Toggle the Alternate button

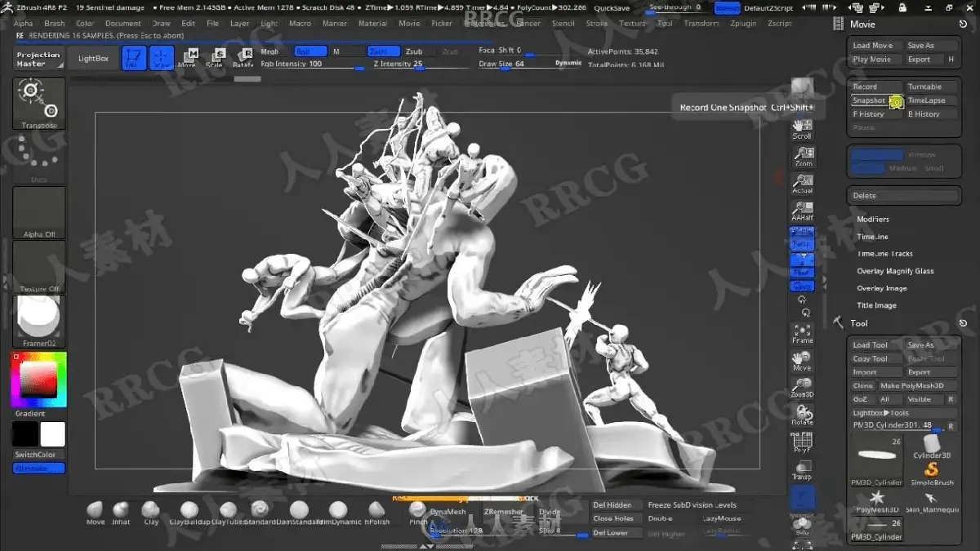tap(39, 468)
